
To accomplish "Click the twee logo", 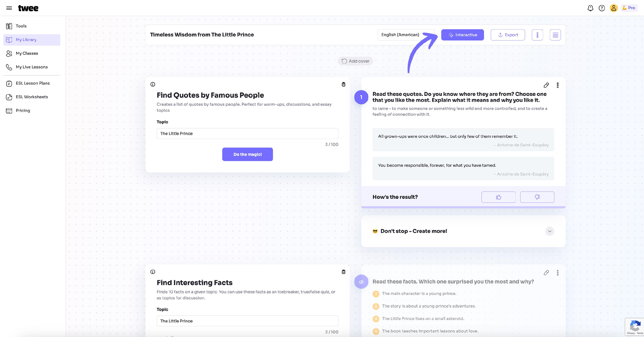I will (x=28, y=8).
